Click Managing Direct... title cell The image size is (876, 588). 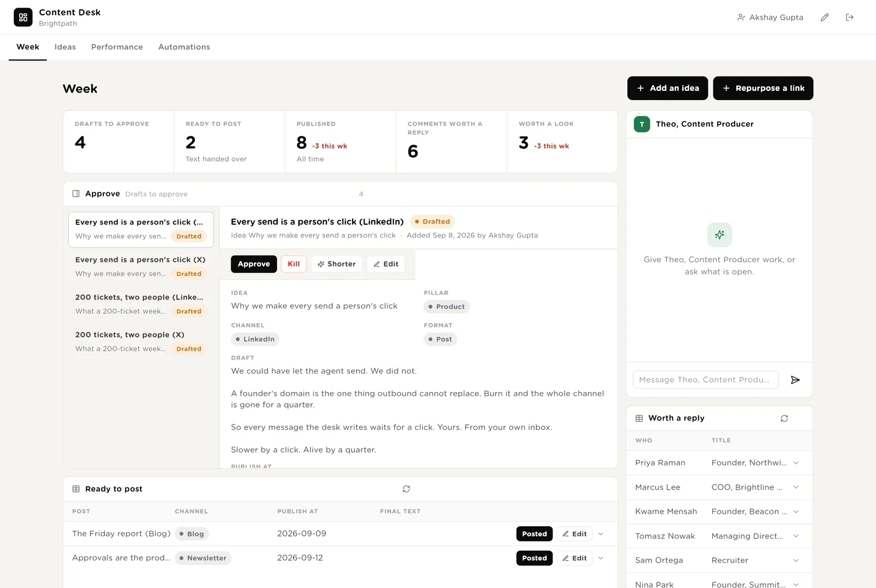tap(747, 536)
